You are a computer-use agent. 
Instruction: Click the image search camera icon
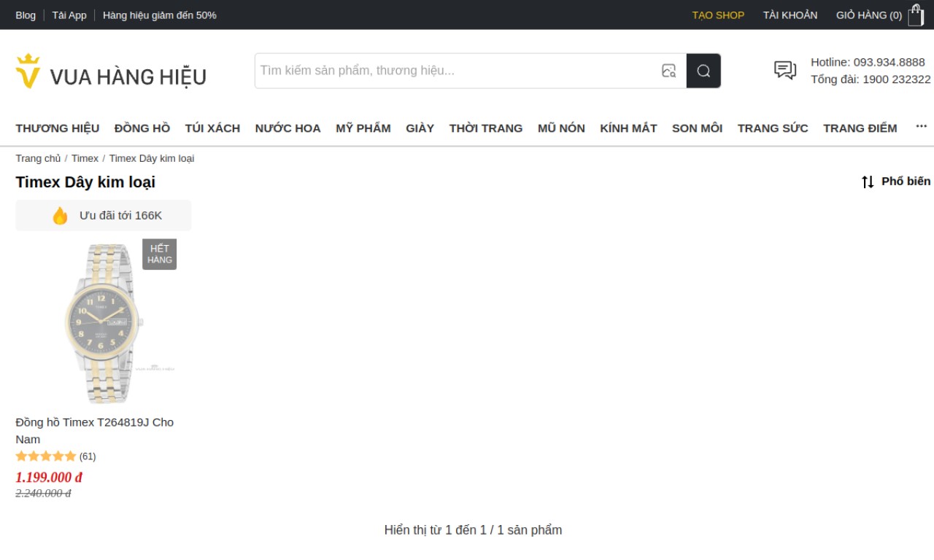coord(668,71)
